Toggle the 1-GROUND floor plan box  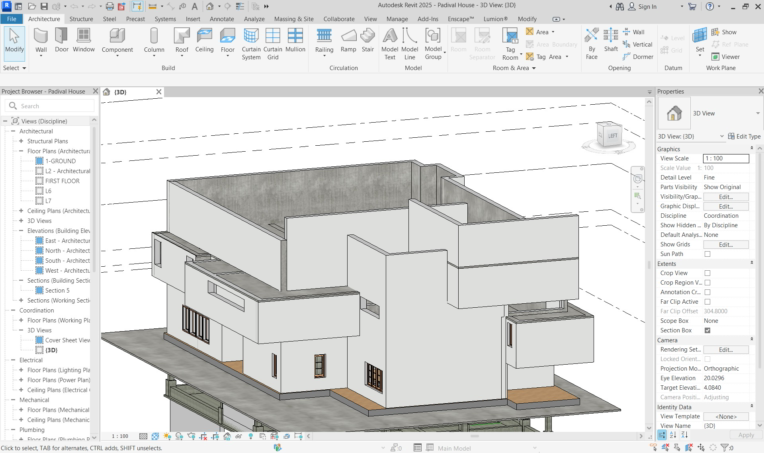[x=39, y=161]
